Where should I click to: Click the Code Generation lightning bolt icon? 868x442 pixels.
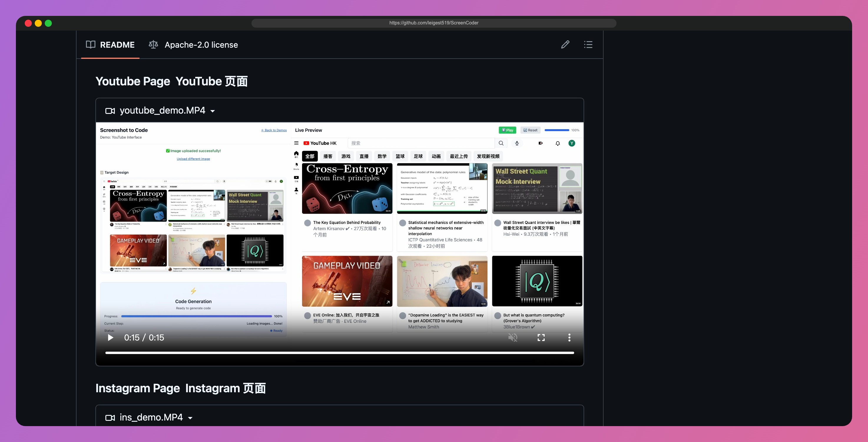(193, 291)
